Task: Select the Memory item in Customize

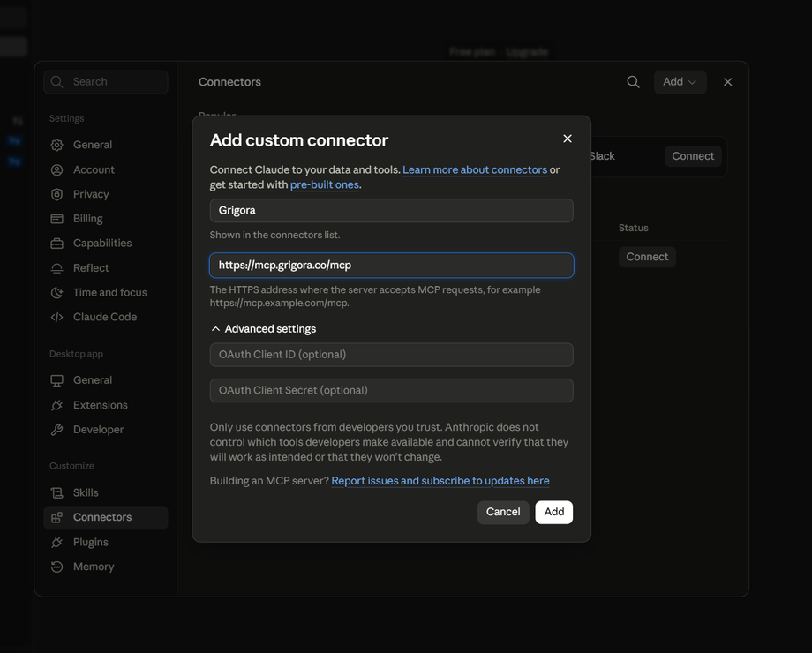Action: [x=106, y=567]
